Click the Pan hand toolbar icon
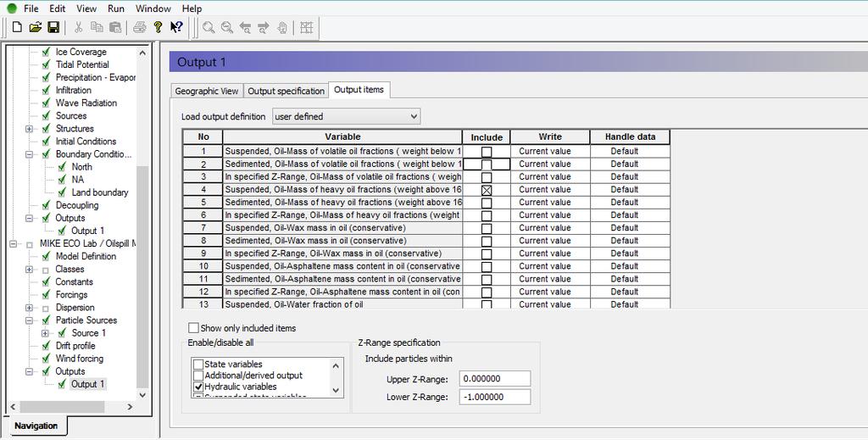 pyautogui.click(x=281, y=28)
